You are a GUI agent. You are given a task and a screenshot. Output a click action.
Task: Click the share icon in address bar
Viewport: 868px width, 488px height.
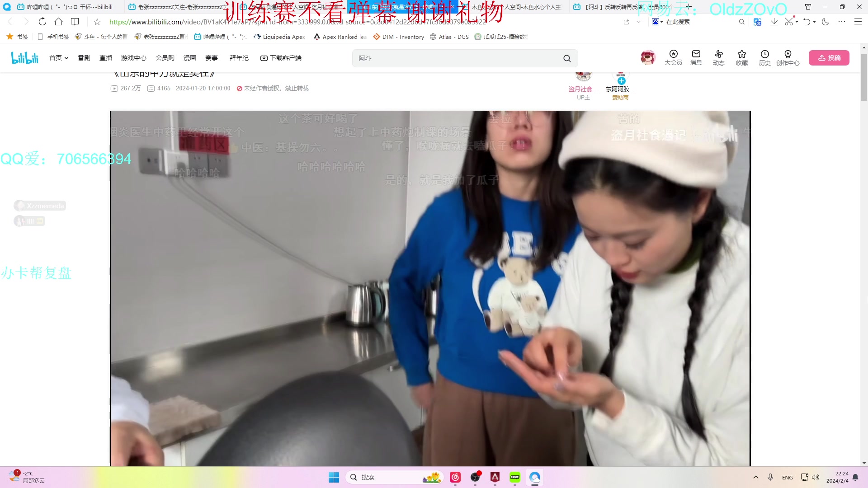tap(627, 22)
